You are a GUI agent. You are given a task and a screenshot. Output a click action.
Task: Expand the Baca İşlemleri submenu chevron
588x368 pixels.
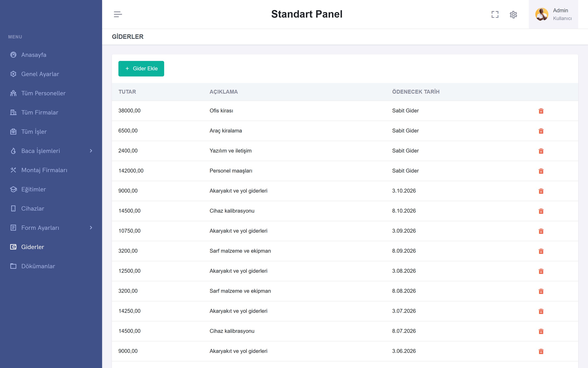click(x=91, y=151)
